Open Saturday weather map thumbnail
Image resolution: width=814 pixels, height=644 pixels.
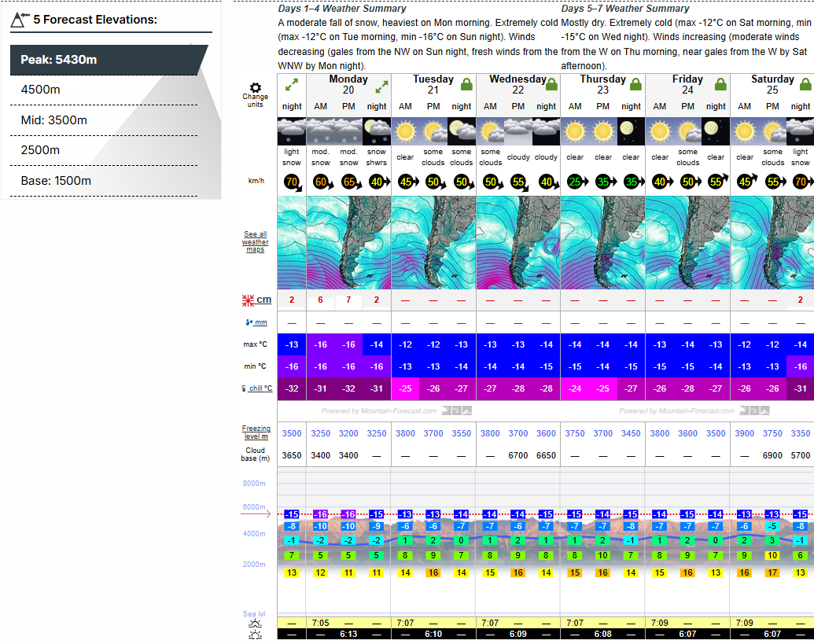point(772,242)
